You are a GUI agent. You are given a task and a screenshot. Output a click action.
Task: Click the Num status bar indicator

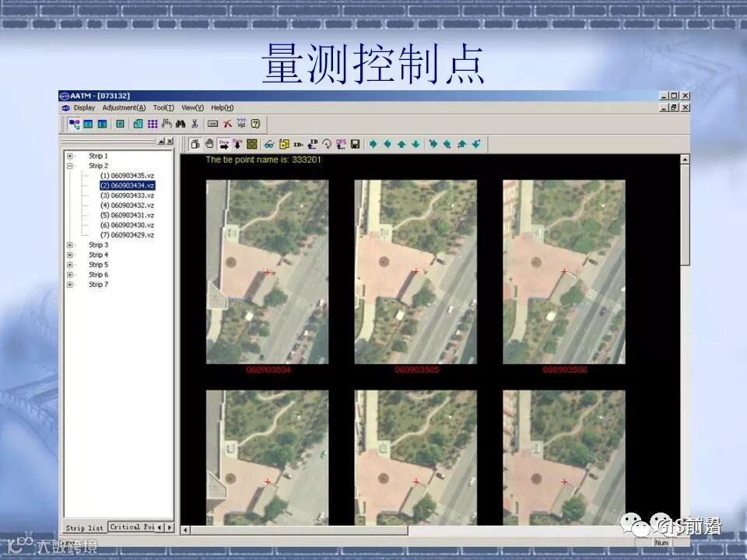coord(661,543)
